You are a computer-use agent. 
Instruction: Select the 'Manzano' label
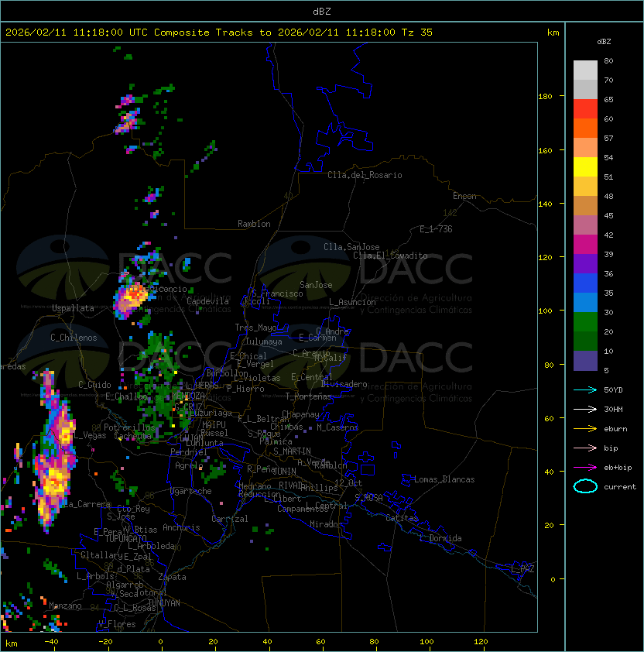click(x=65, y=606)
